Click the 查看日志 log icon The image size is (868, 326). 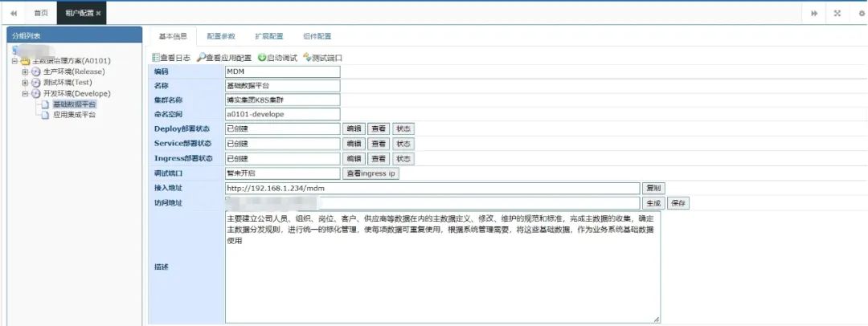point(156,58)
